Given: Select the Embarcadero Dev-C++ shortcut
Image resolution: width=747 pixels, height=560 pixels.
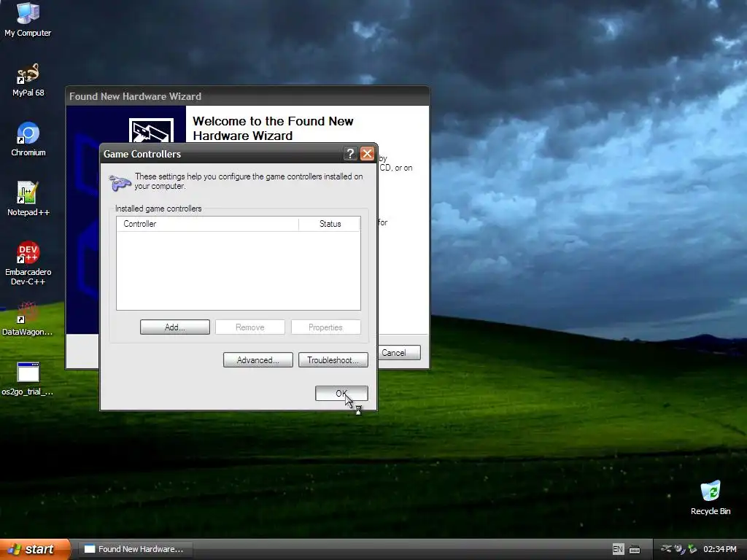Looking at the screenshot, I should coord(28,262).
